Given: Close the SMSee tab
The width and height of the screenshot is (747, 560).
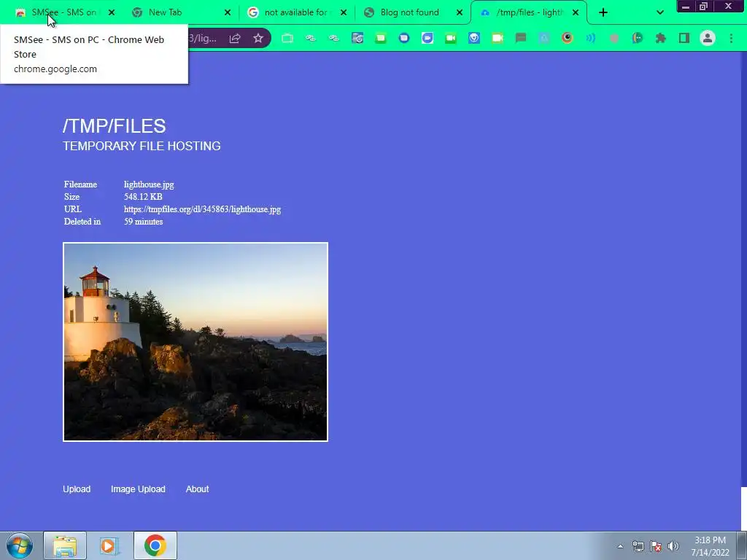Looking at the screenshot, I should 112,12.
